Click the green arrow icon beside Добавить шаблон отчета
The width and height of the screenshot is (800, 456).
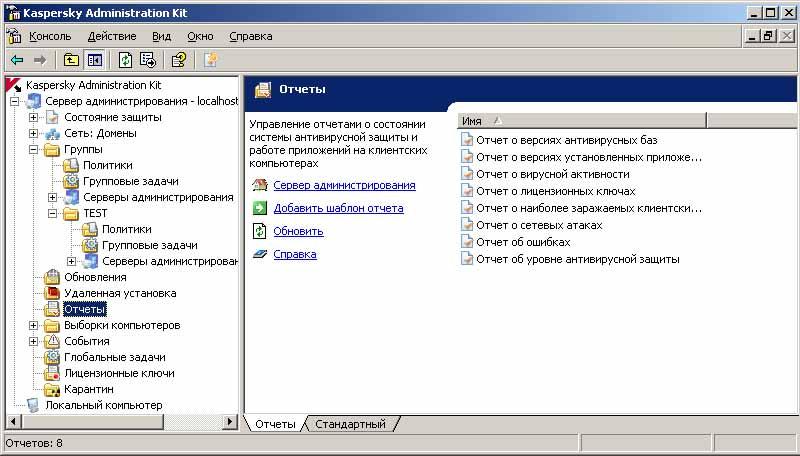pyautogui.click(x=260, y=208)
